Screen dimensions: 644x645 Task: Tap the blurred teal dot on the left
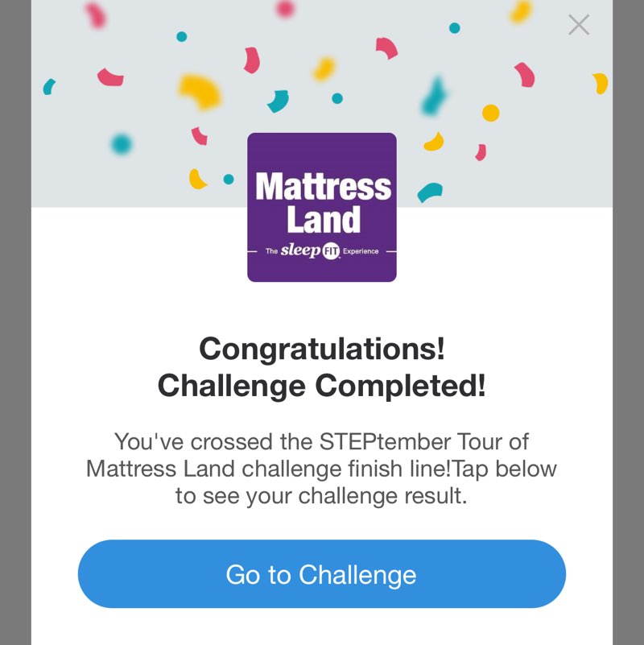(121, 144)
